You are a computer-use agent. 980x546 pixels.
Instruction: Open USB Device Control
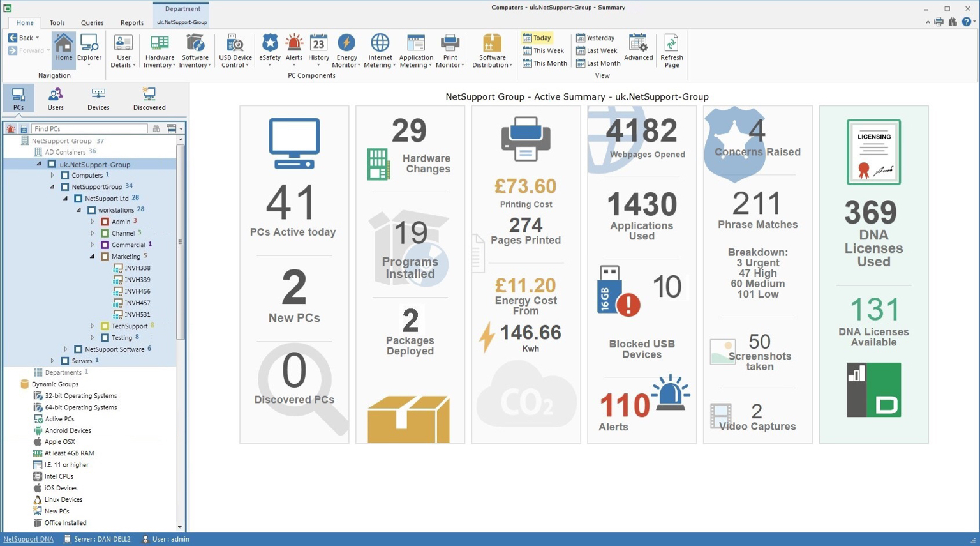[x=235, y=50]
